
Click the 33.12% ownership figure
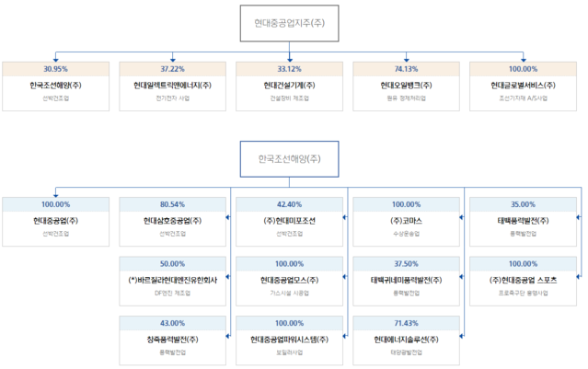point(289,69)
